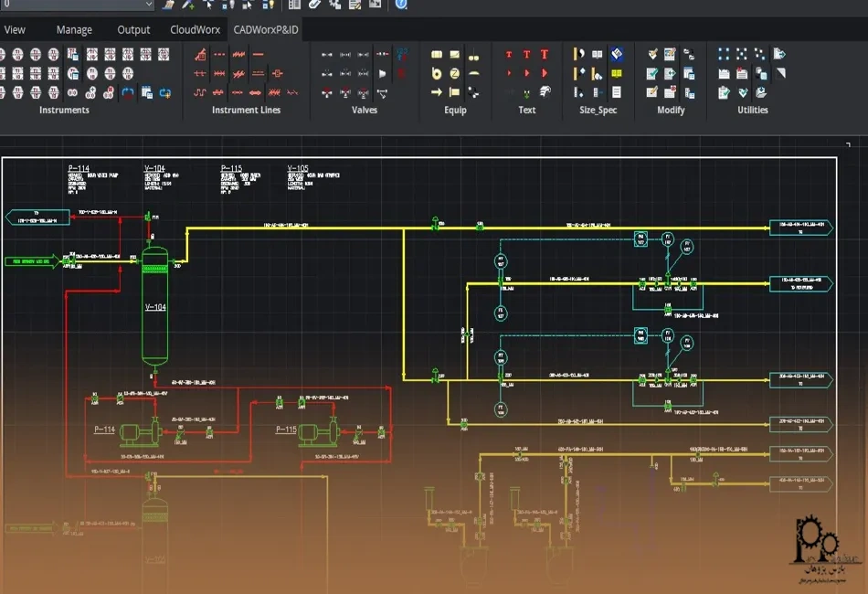Select the circled Z icon in Equip

(x=454, y=73)
